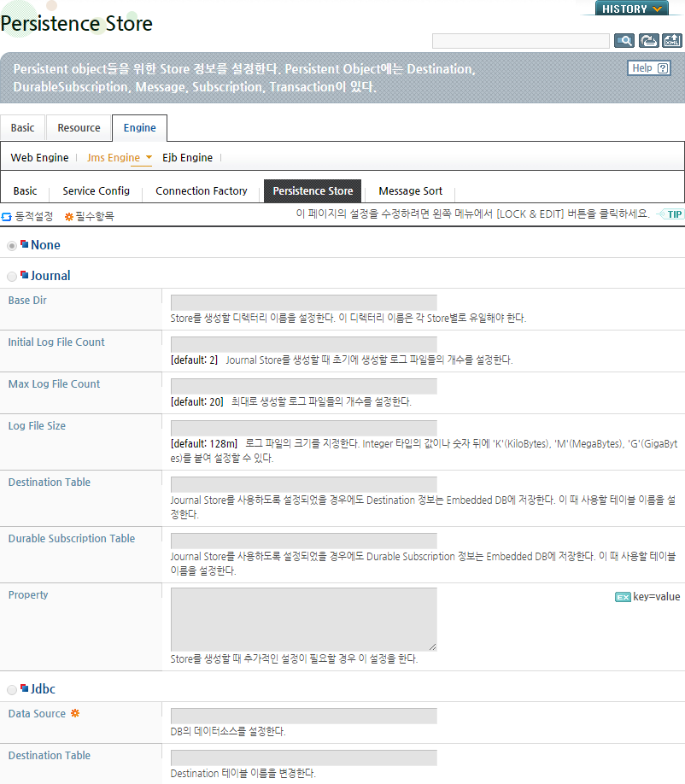Switch to the top-level Basic tab
The height and width of the screenshot is (784, 685).
tap(23, 127)
